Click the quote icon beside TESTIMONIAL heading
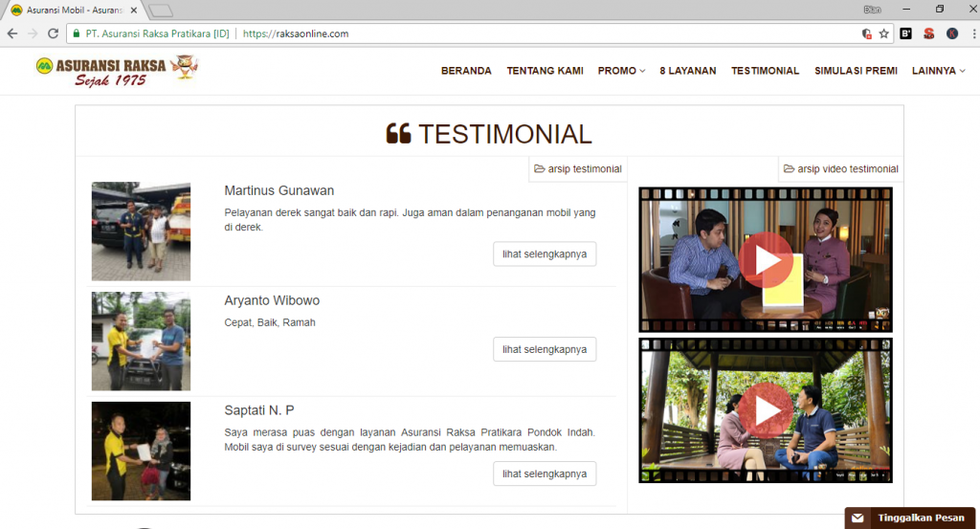This screenshot has width=980, height=529. (x=398, y=134)
